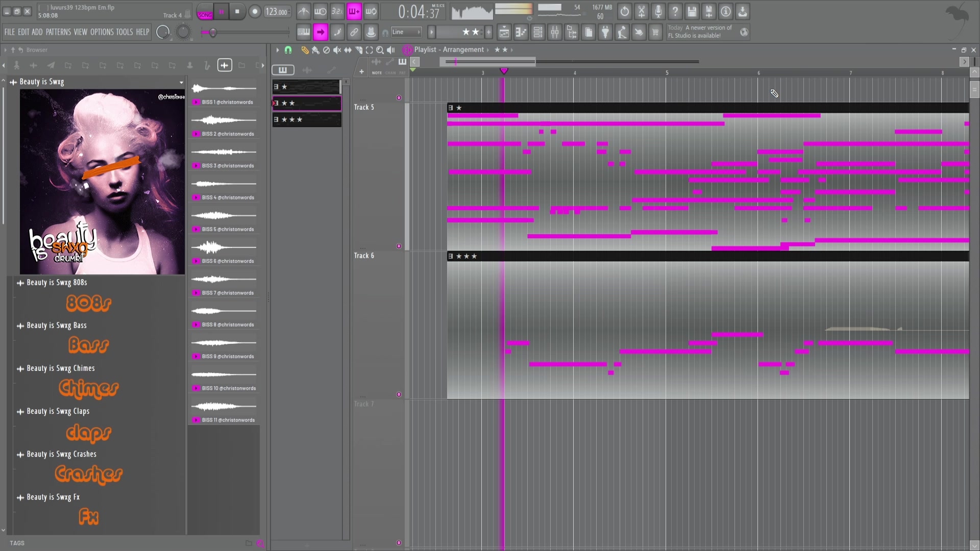This screenshot has width=980, height=551.
Task: Select the zoom tool in playlist toolbar
Action: click(380, 50)
